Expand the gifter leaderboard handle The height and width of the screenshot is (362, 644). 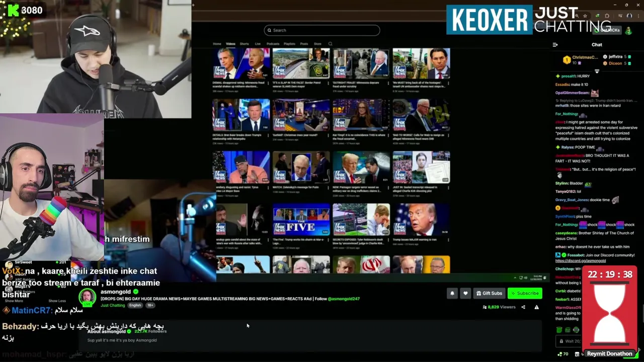point(597,71)
